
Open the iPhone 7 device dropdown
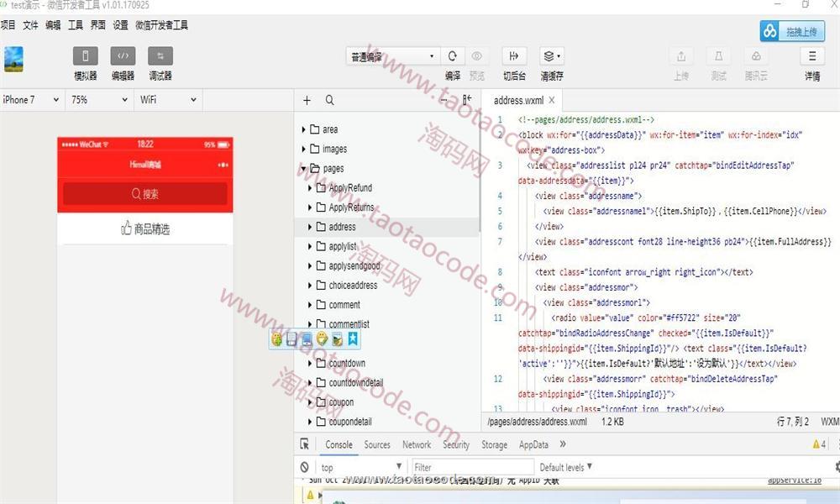pyautogui.click(x=32, y=99)
